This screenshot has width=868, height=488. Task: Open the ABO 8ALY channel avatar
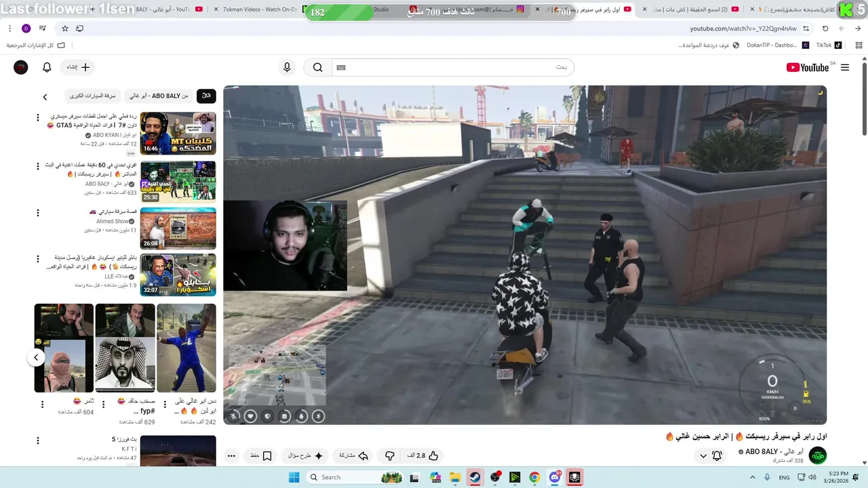coord(818,455)
